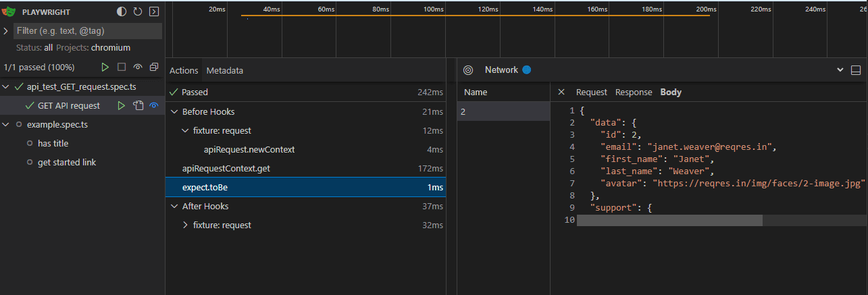The width and height of the screenshot is (868, 295).
Task: Select the 'get started link' test
Action: click(x=67, y=162)
